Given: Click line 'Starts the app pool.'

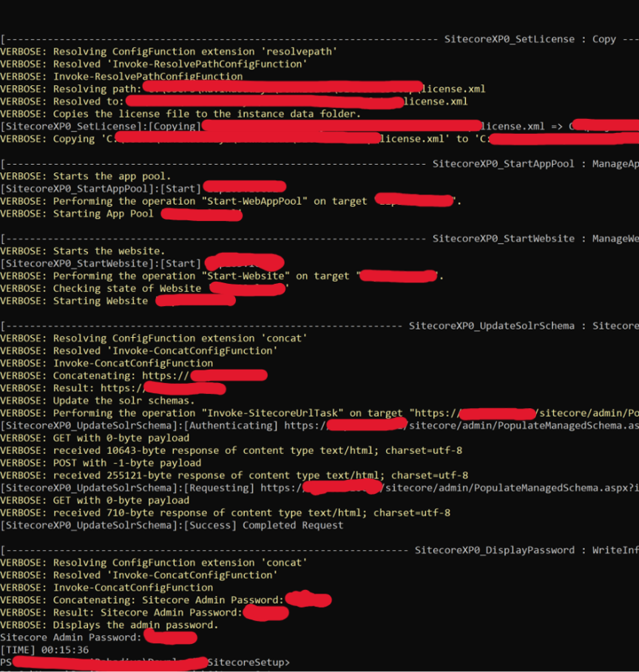Looking at the screenshot, I should [x=85, y=176].
